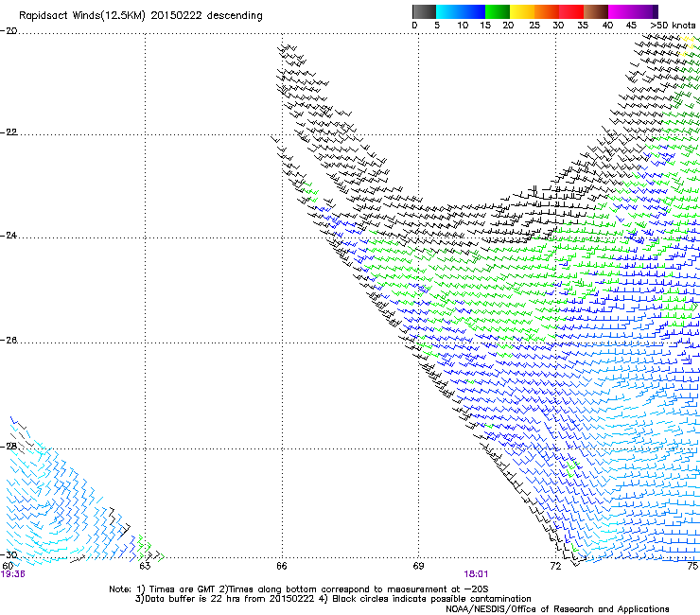Click the longitude label 75
This screenshot has width=700, height=615.
692,566
